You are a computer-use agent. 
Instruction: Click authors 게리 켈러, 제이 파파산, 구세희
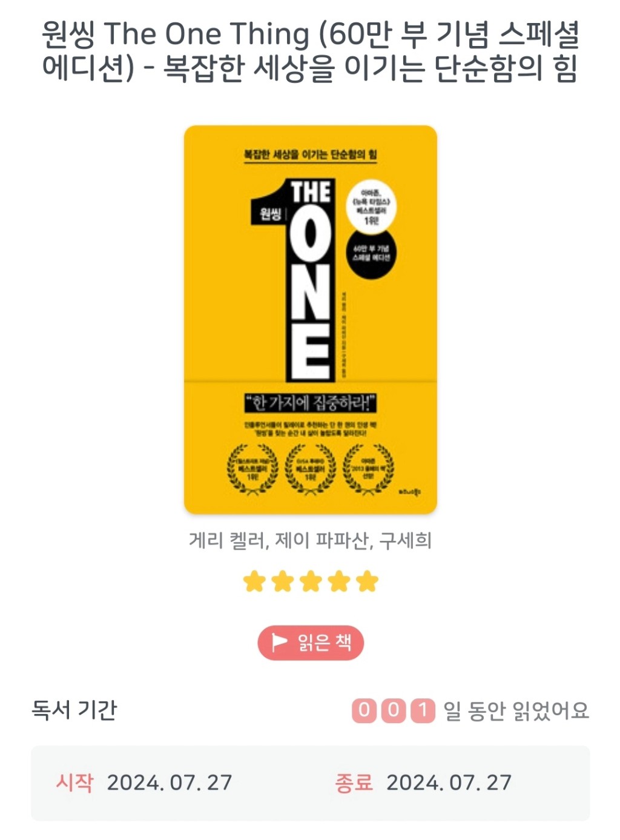[311, 540]
